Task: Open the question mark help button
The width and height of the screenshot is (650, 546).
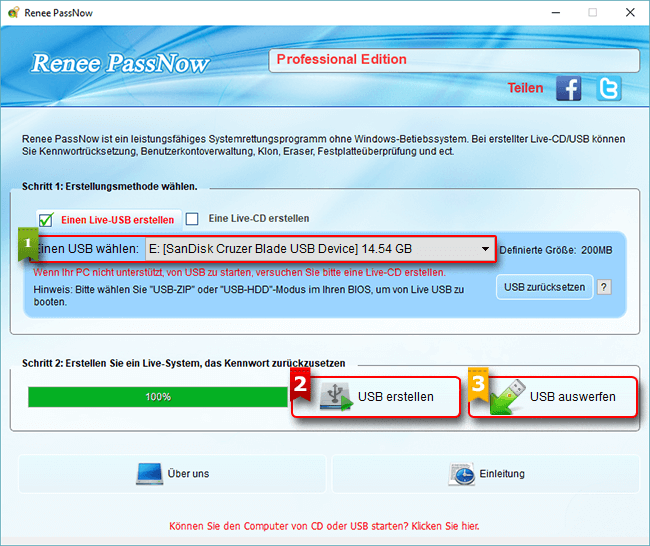Action: click(604, 287)
